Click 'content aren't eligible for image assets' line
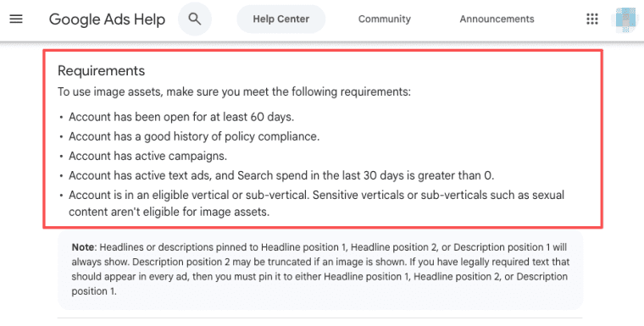The width and height of the screenshot is (644, 326). 169,213
